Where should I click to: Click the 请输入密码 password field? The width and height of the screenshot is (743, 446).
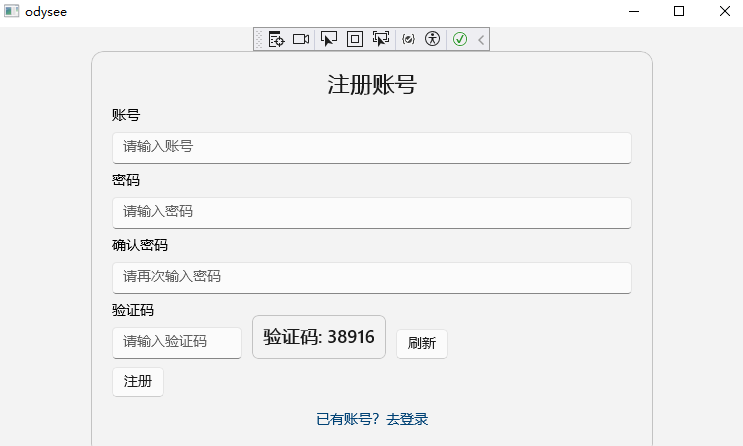click(371, 212)
